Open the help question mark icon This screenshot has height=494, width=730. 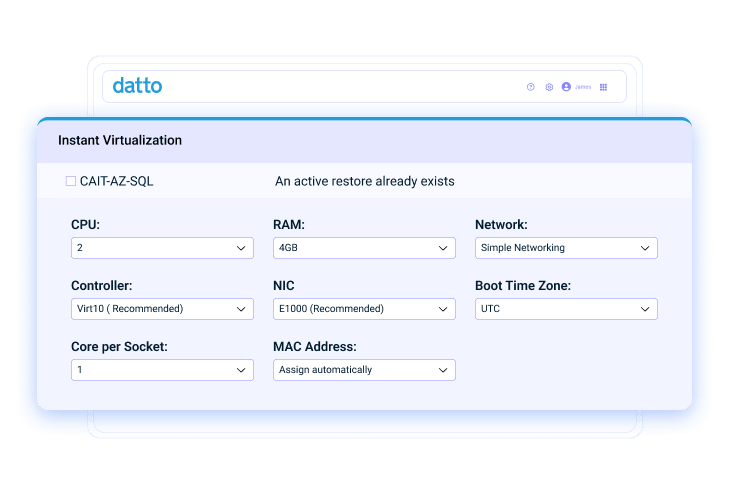coord(530,87)
